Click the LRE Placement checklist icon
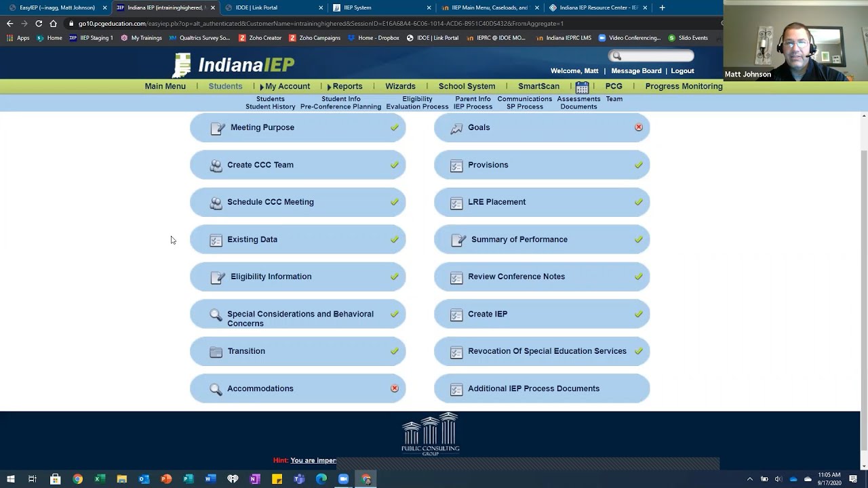Image resolution: width=868 pixels, height=488 pixels. coord(456,203)
